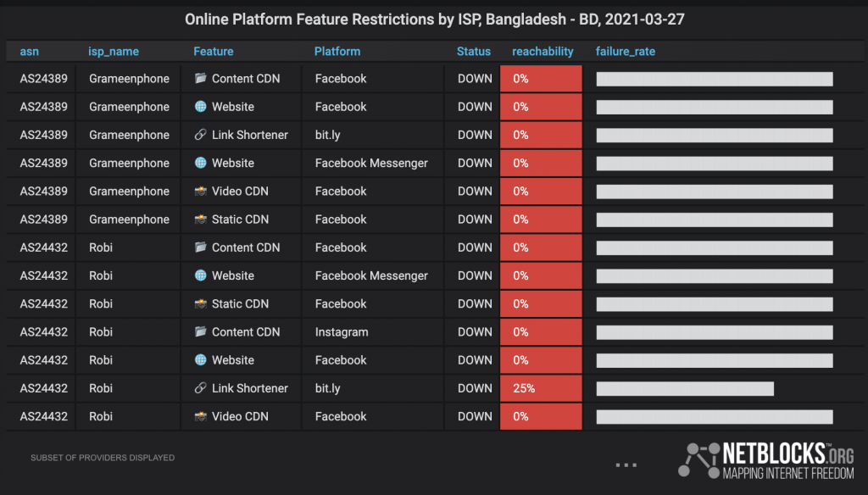Viewport: 868px width, 495px height.
Task: Click the Robi Instagram Content CDN folder icon
Action: pyautogui.click(x=200, y=331)
